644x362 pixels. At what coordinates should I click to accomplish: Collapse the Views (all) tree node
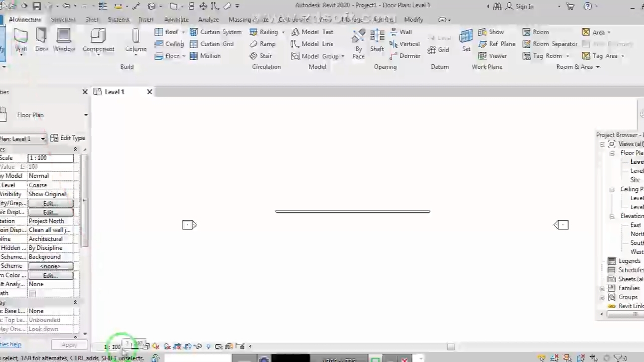(x=602, y=144)
